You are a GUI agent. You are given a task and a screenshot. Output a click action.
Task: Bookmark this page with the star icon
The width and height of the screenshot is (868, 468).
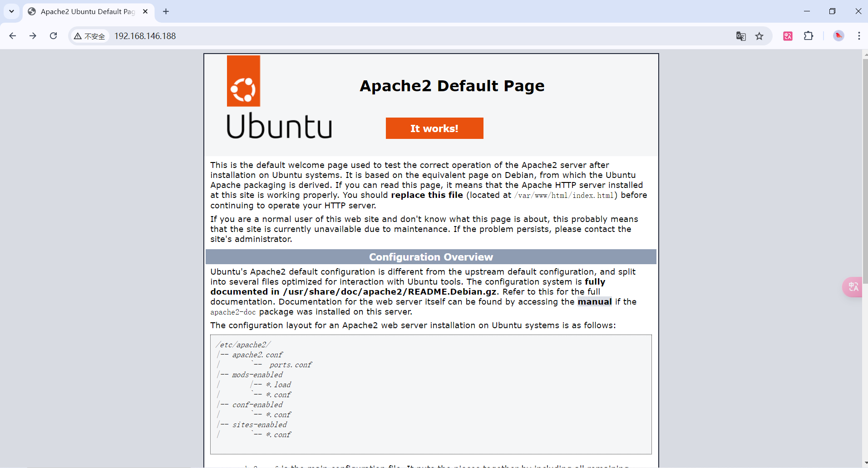tap(759, 36)
